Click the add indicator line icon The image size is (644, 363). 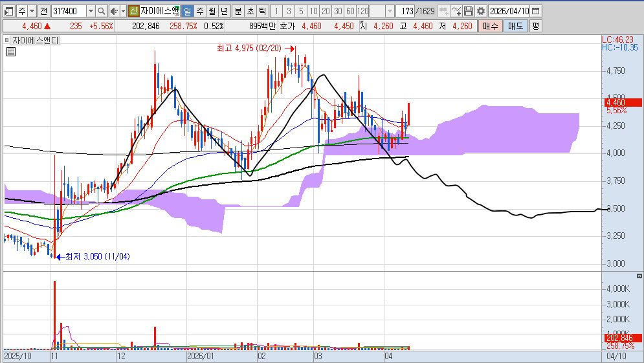[456, 11]
